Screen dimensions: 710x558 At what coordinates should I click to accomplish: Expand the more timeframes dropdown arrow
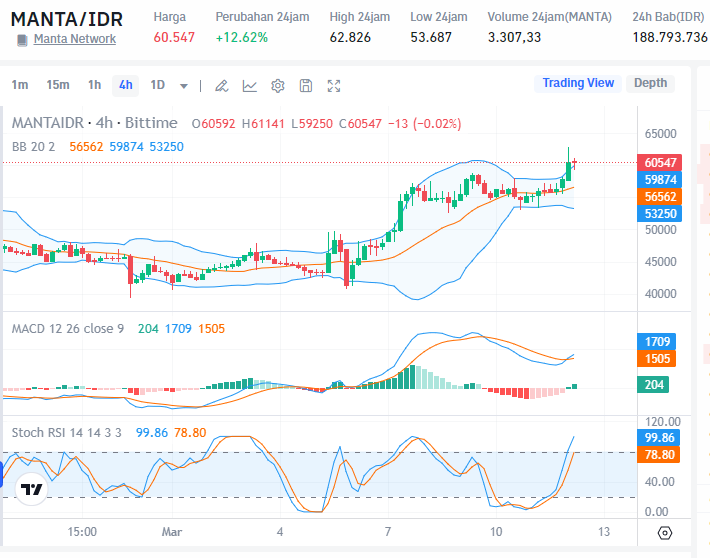click(183, 86)
